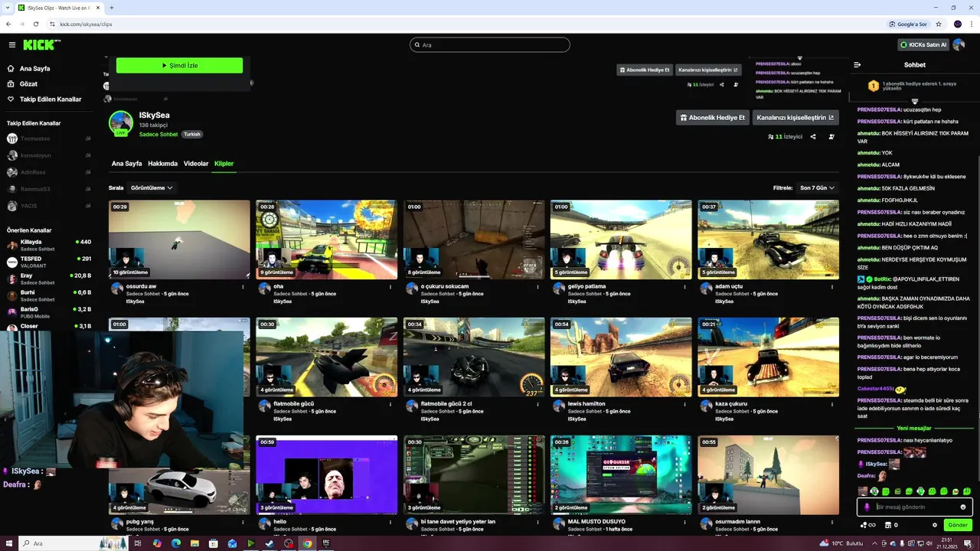
Task: Open options menu for 'o çukuru sokucam' clip
Action: [x=537, y=287]
